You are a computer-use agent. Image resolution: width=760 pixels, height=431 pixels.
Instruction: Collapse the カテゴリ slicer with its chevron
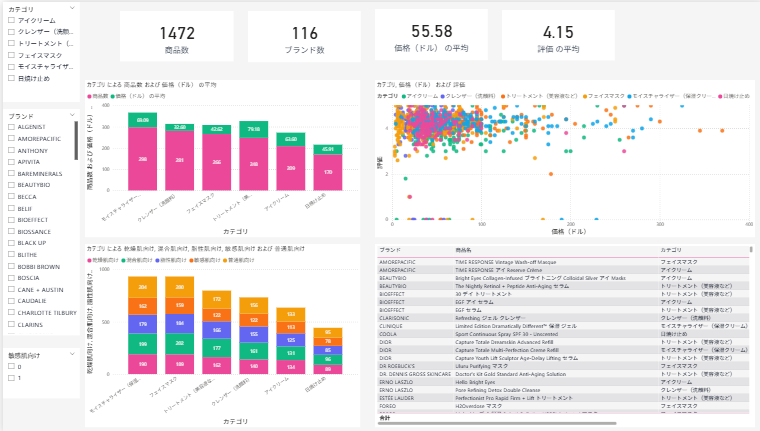point(72,8)
